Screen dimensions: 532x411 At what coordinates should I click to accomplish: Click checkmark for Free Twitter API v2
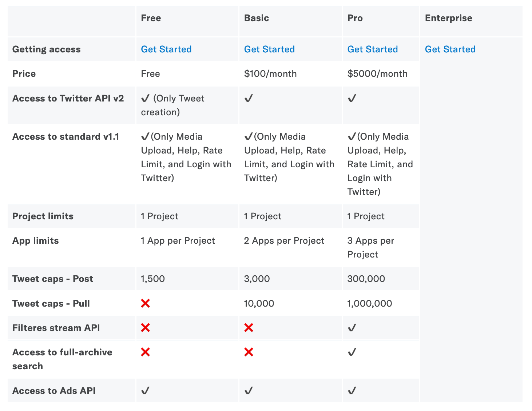coord(145,98)
